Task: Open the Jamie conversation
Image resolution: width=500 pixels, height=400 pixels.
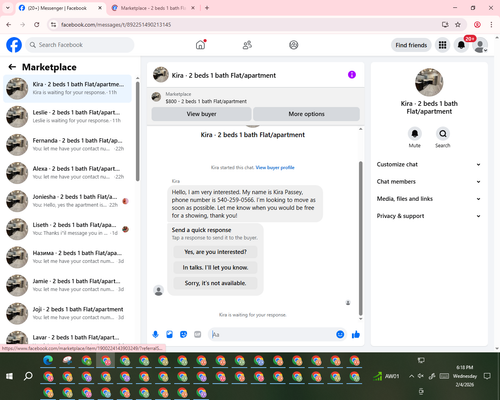Action: pyautogui.click(x=68, y=285)
